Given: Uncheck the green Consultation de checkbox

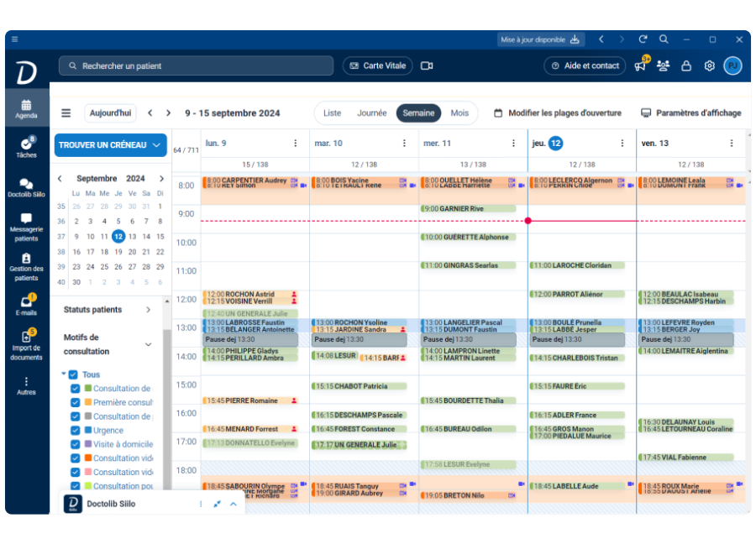Looking at the screenshot, I should [x=76, y=389].
